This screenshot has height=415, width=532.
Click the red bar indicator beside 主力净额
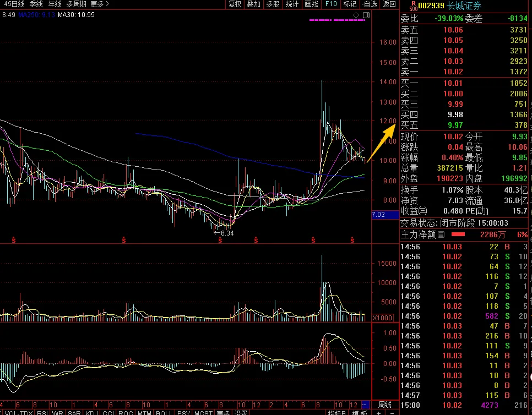tap(458, 234)
